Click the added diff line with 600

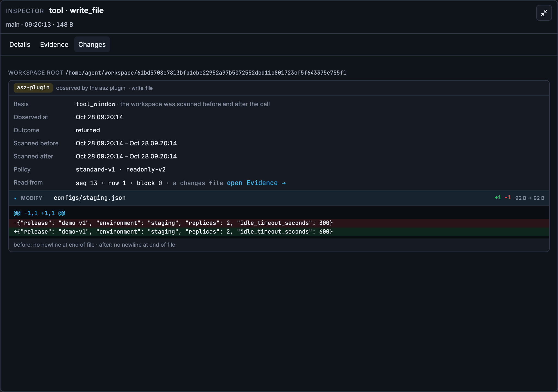[279, 232]
